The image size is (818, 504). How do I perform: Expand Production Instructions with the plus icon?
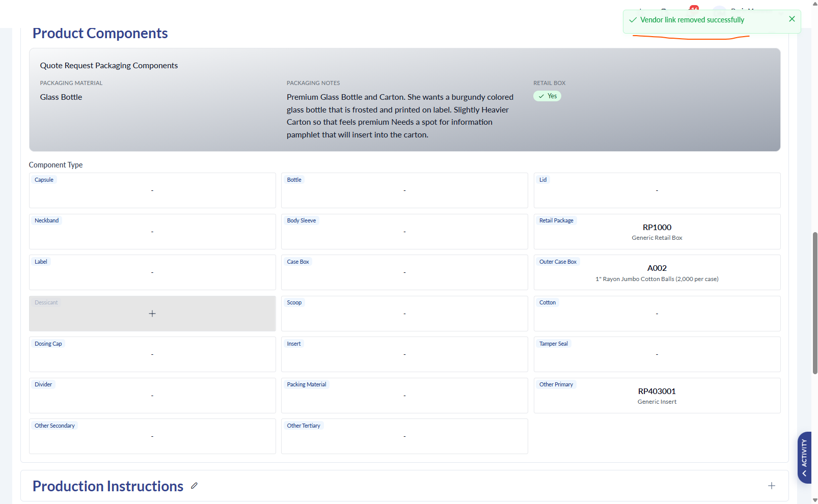pyautogui.click(x=772, y=486)
